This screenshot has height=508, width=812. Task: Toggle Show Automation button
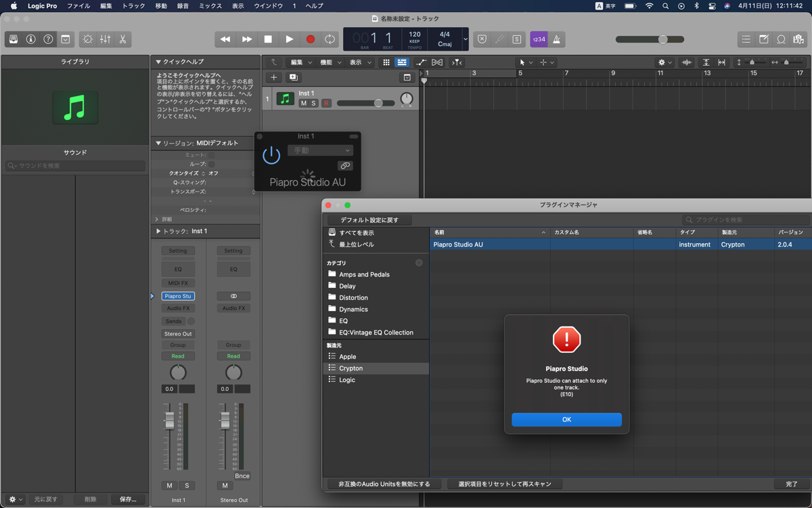(422, 62)
